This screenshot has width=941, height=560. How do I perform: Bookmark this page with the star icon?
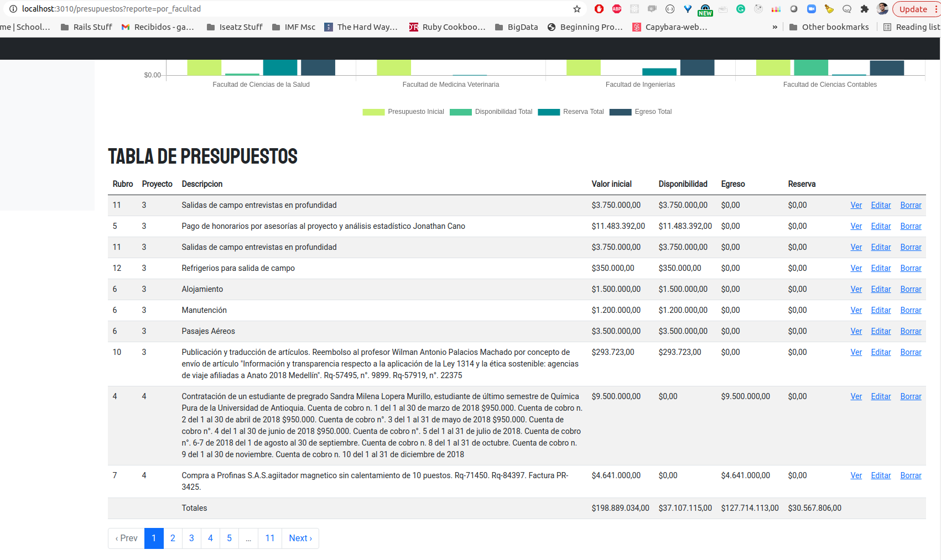pyautogui.click(x=576, y=8)
